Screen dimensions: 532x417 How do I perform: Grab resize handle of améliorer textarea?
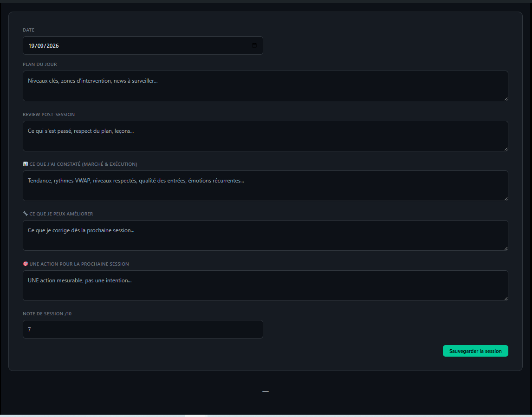[x=506, y=248]
